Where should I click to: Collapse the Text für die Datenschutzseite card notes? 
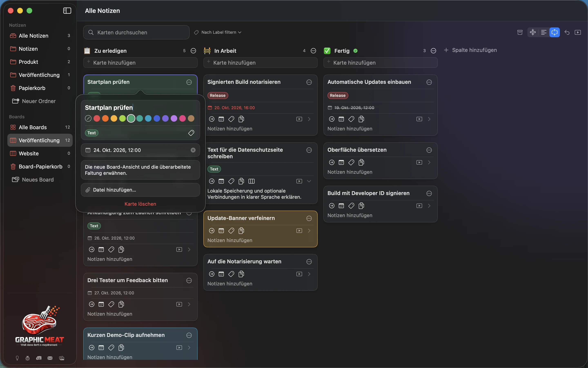click(309, 181)
